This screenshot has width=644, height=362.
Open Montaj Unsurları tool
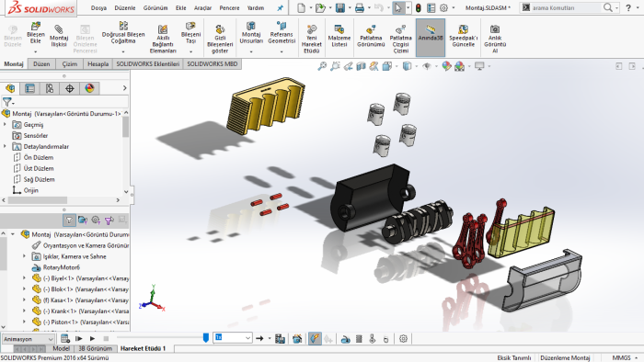pyautogui.click(x=251, y=33)
